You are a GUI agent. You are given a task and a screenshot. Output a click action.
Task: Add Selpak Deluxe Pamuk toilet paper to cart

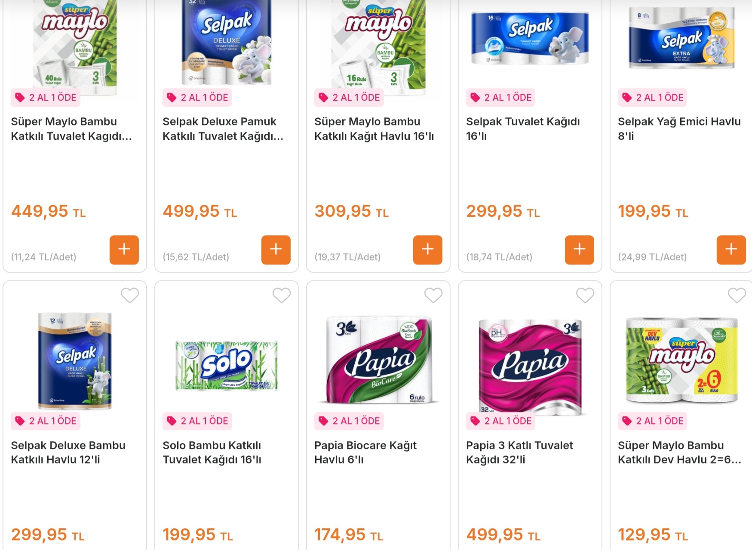tap(276, 249)
